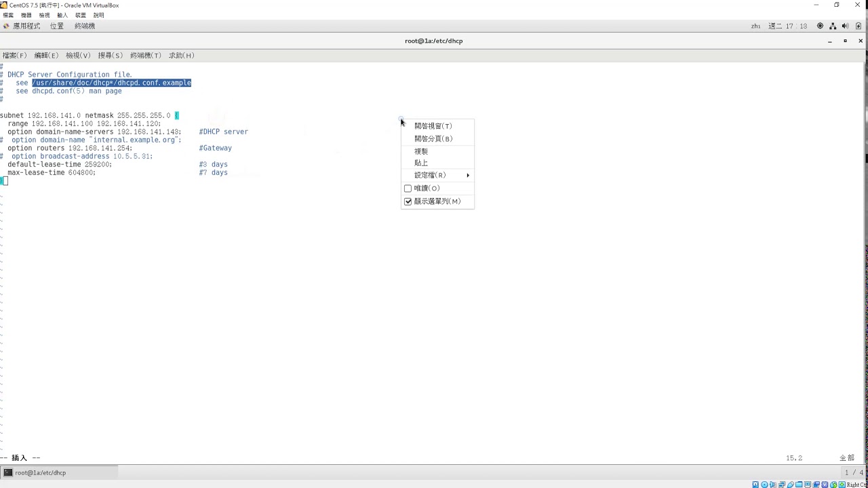This screenshot has width=868, height=488.
Task: Click the GNOME accessibility icon in top bar
Action: tap(820, 26)
